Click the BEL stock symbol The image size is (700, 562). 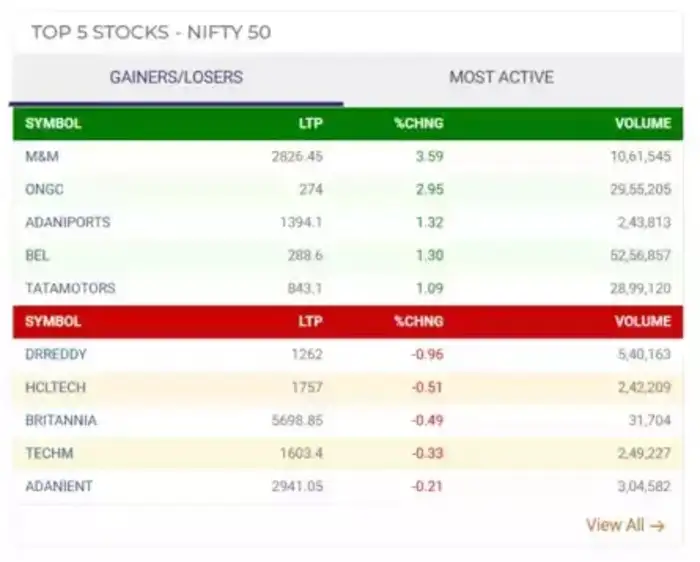point(37,255)
